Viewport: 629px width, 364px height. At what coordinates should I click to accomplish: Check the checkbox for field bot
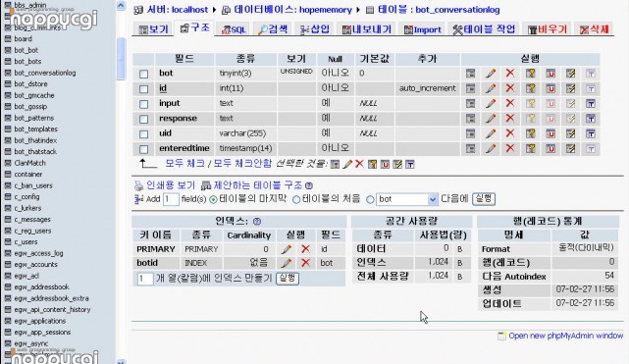click(x=143, y=74)
